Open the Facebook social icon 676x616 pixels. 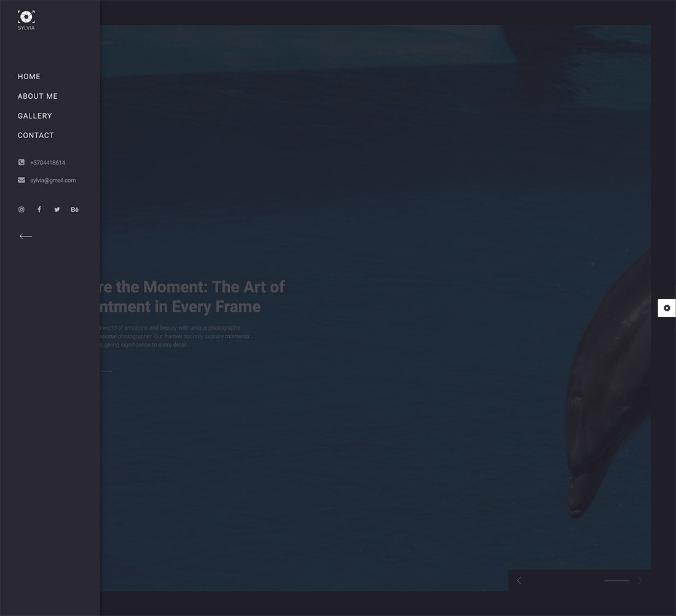point(39,209)
